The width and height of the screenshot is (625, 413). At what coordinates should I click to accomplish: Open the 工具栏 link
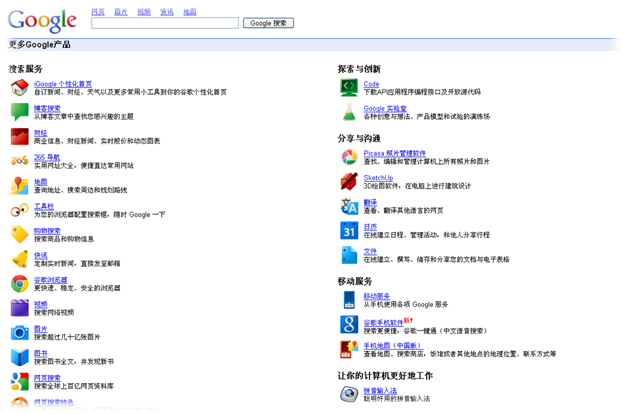[x=44, y=206]
